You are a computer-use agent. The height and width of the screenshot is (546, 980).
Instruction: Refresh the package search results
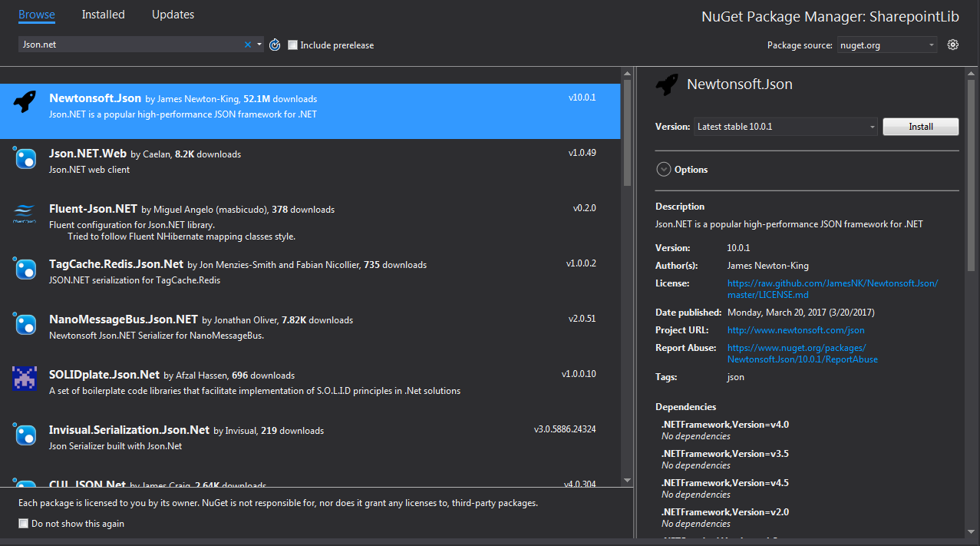(275, 45)
